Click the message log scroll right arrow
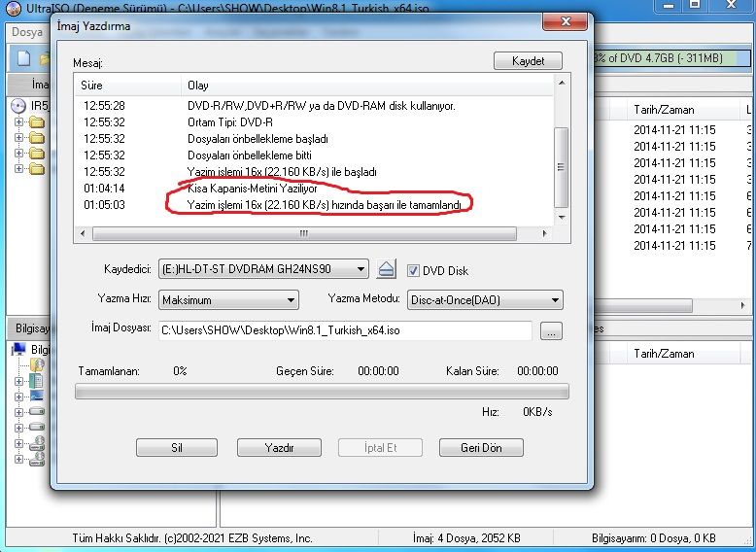Screen dimensions: 756x552 point(545,233)
